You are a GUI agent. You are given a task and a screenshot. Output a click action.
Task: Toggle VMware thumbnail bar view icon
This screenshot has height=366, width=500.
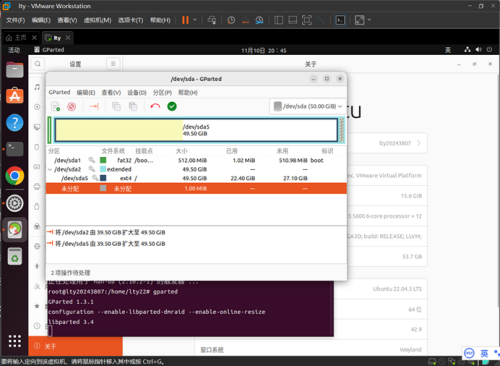pos(293,20)
